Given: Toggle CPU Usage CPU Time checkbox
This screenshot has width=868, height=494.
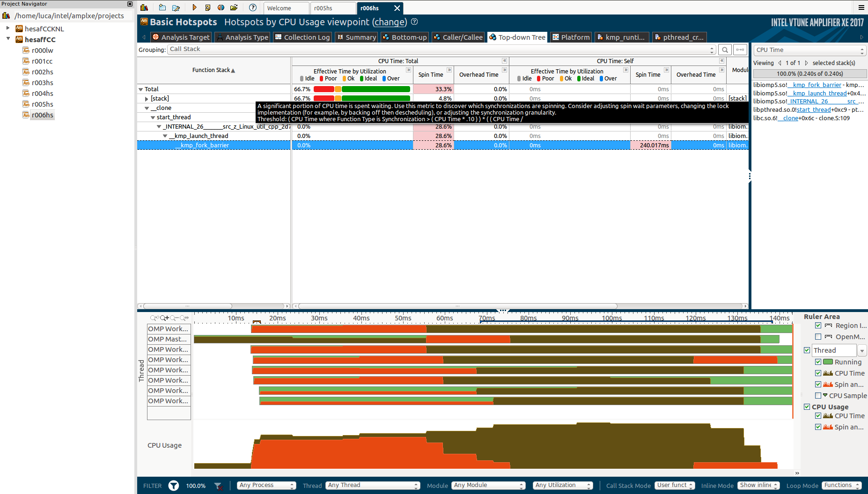Looking at the screenshot, I should [x=818, y=415].
